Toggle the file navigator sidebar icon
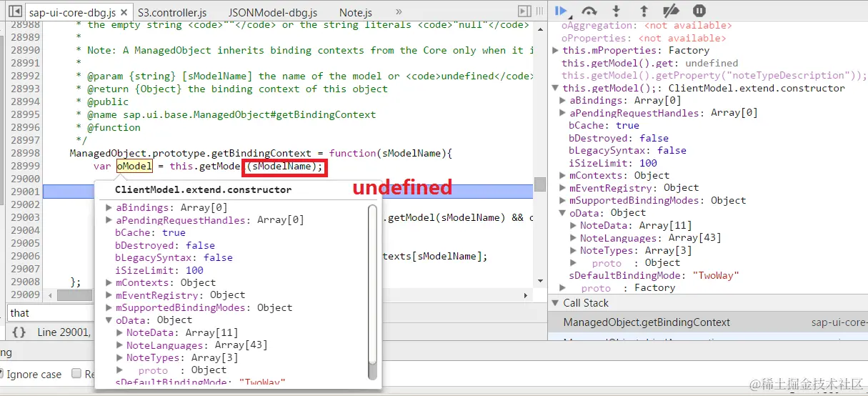868x396 pixels. click(x=15, y=12)
